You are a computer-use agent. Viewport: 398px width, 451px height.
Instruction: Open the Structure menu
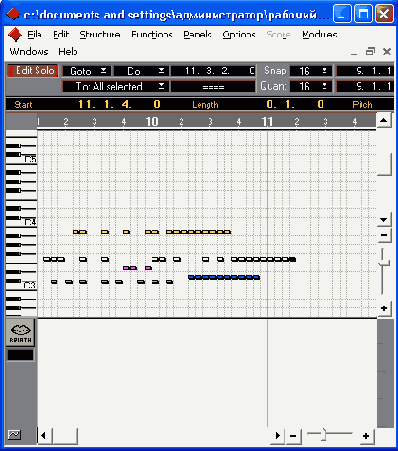tap(100, 35)
